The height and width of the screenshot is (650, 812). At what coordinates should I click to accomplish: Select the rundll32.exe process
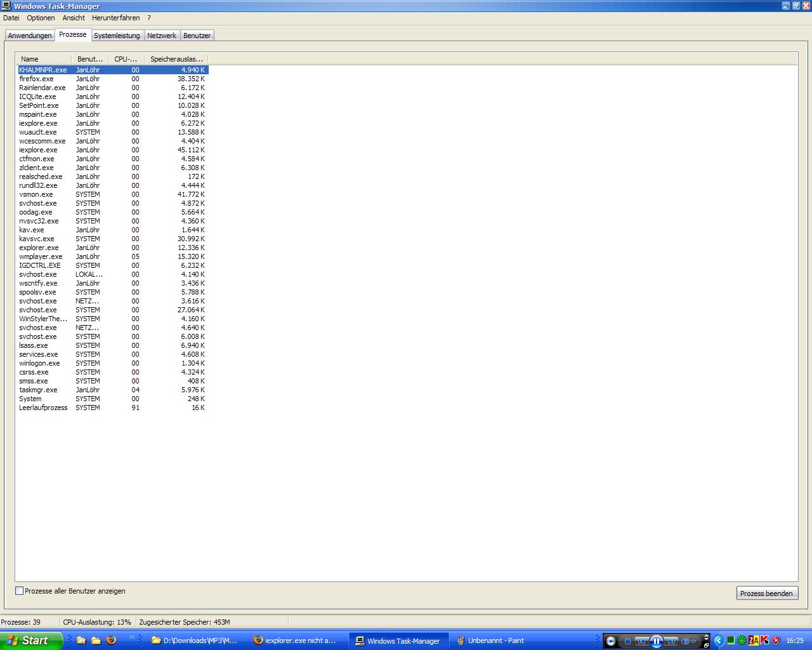pos(113,185)
